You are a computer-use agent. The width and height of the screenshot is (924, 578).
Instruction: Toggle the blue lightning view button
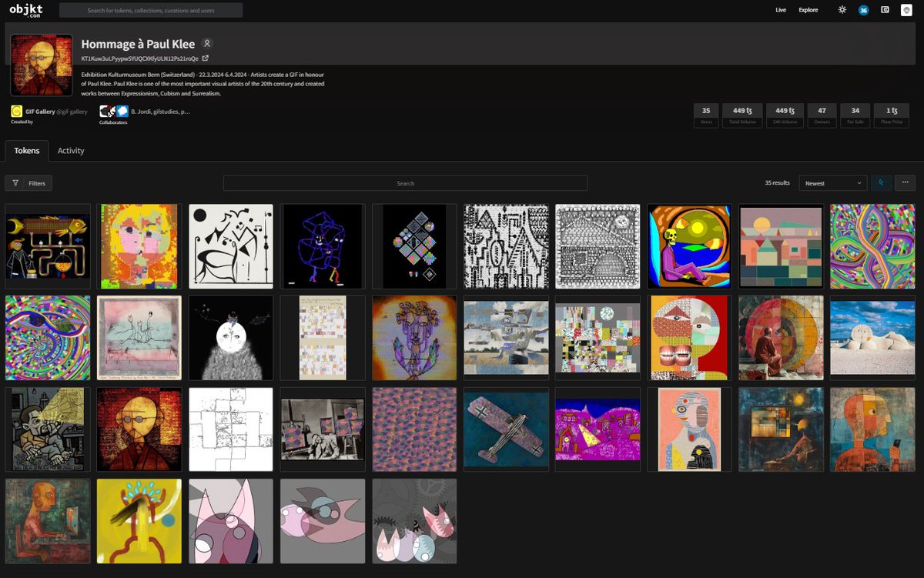(x=882, y=183)
